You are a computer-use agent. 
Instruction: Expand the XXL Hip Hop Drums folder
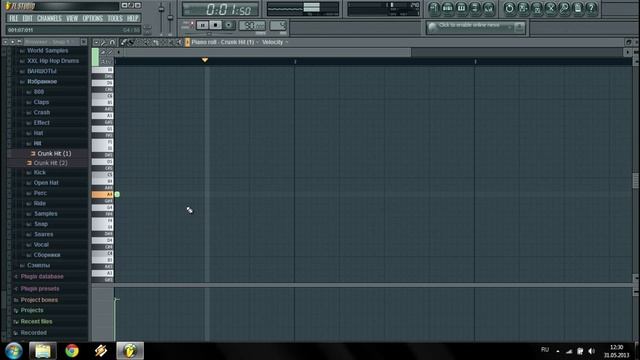pyautogui.click(x=53, y=61)
